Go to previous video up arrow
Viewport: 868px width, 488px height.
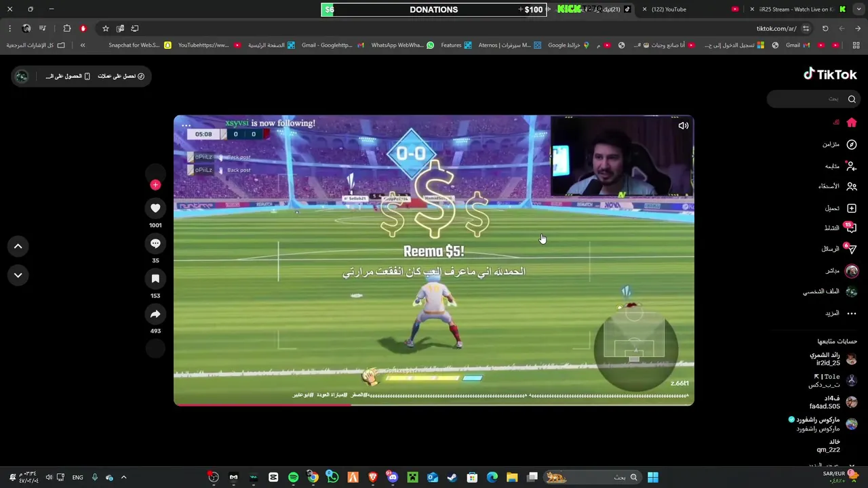point(18,247)
